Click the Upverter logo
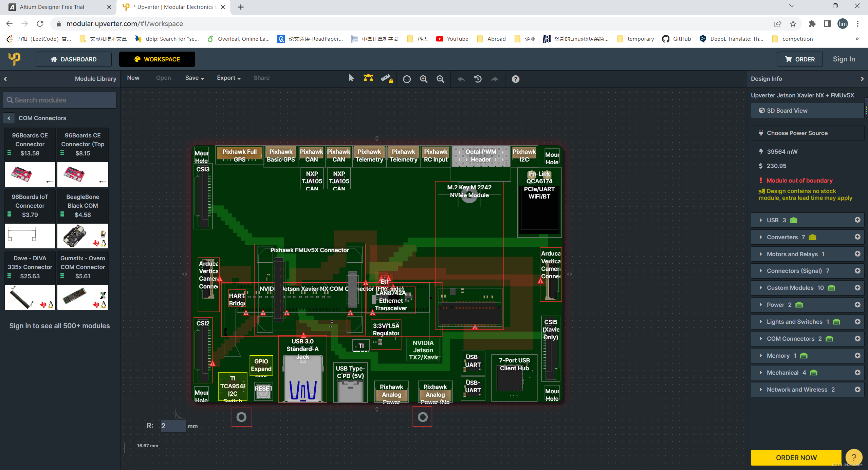The image size is (868, 470). pyautogui.click(x=14, y=59)
